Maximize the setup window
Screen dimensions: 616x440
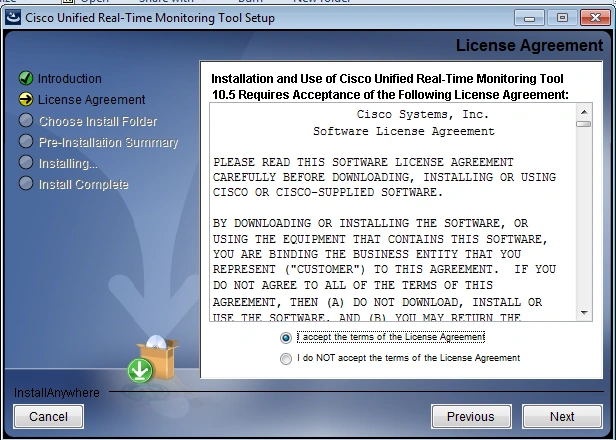tap(562, 18)
